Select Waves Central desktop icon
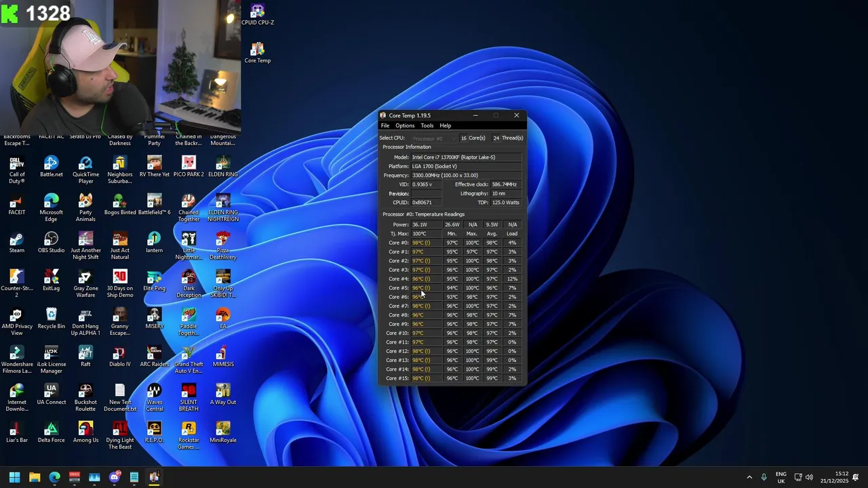The image size is (868, 488). (x=155, y=398)
